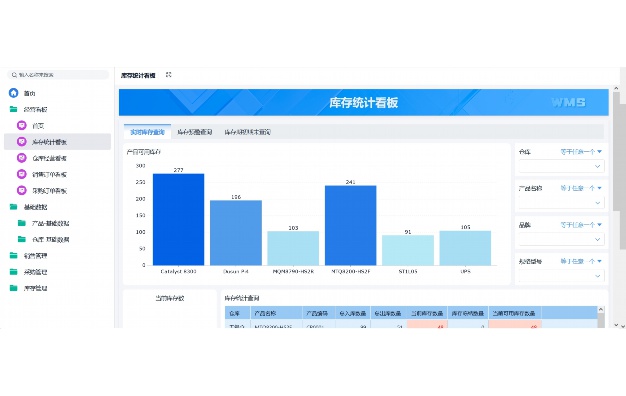Click the MTQ8200-HS2F bar labeled 241
The height and width of the screenshot is (396, 626).
point(351,225)
